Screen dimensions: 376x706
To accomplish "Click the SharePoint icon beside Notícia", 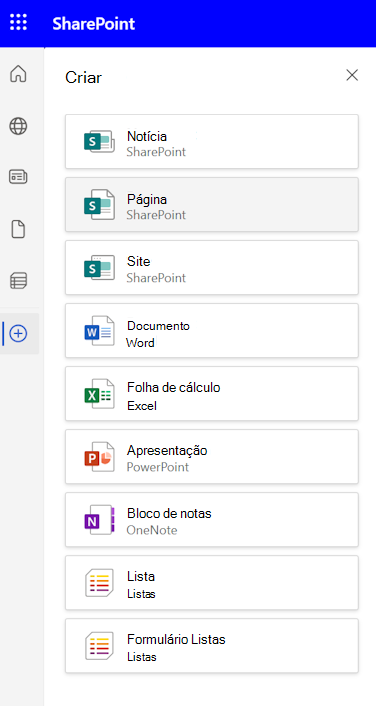I will [x=99, y=141].
